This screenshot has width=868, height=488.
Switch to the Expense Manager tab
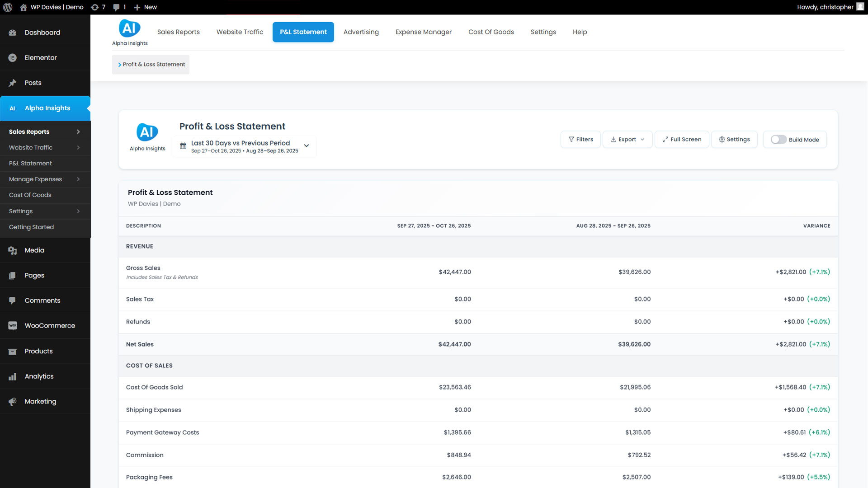(423, 32)
